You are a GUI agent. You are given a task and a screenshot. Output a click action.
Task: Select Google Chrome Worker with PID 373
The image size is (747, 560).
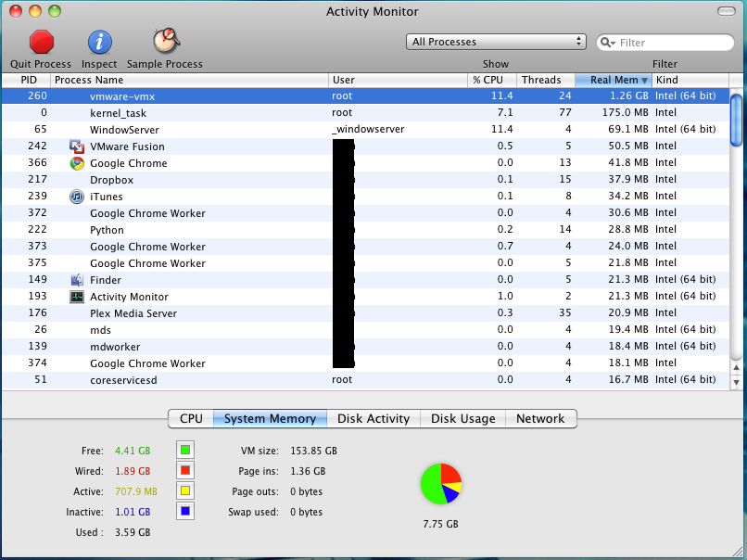[365, 246]
